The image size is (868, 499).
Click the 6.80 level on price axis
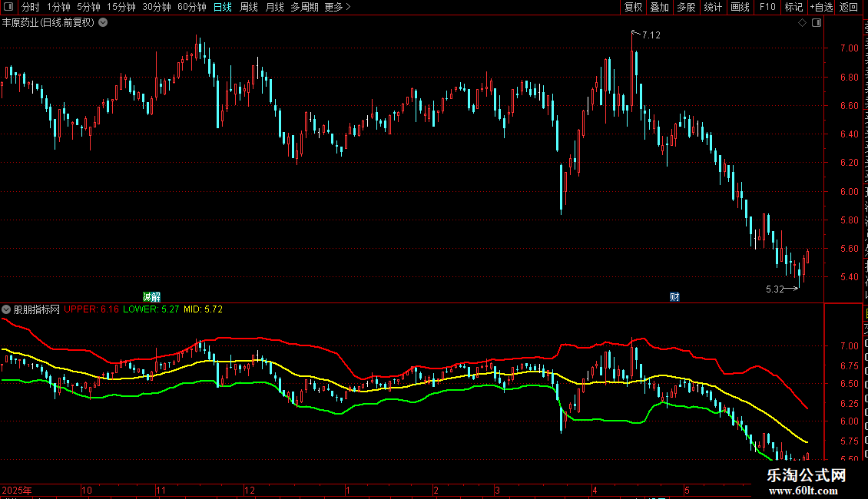pos(849,78)
